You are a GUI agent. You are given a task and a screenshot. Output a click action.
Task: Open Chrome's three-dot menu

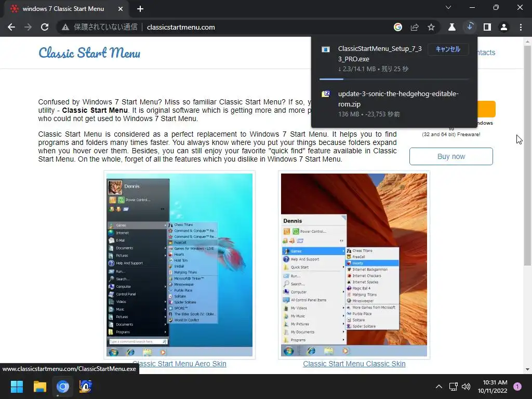(x=521, y=27)
